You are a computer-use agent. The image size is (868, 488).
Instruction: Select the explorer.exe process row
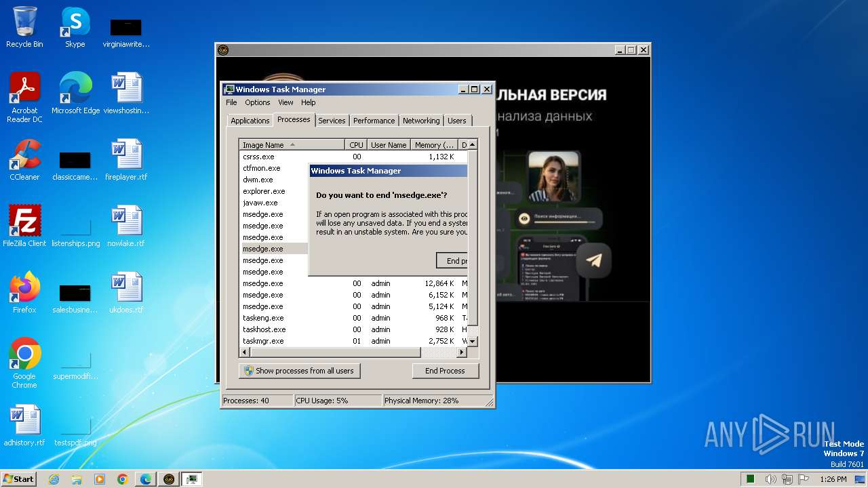point(275,191)
